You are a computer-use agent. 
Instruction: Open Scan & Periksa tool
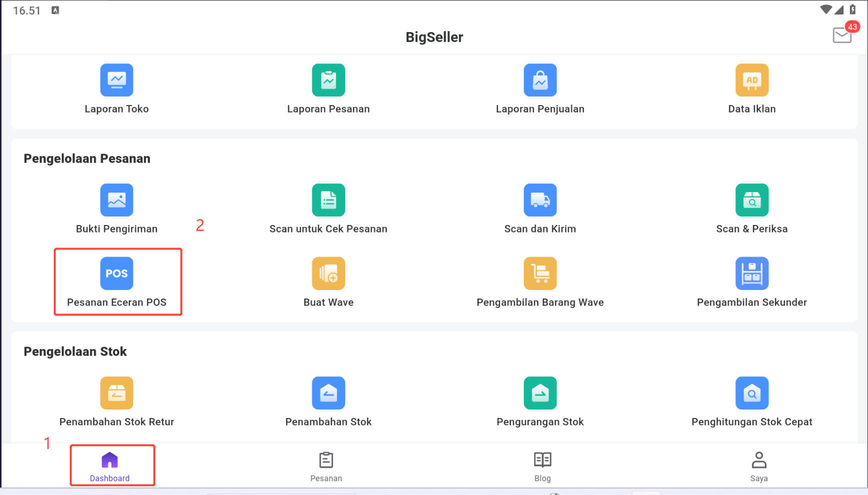(751, 200)
